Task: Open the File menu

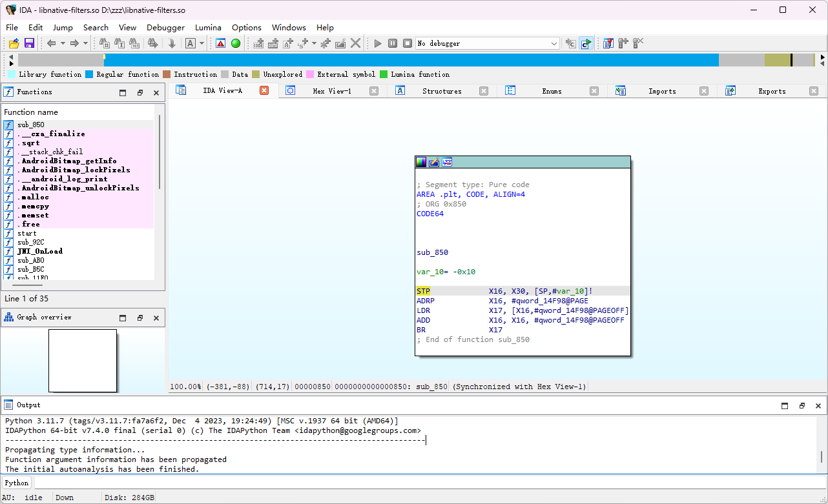Action: (12, 27)
